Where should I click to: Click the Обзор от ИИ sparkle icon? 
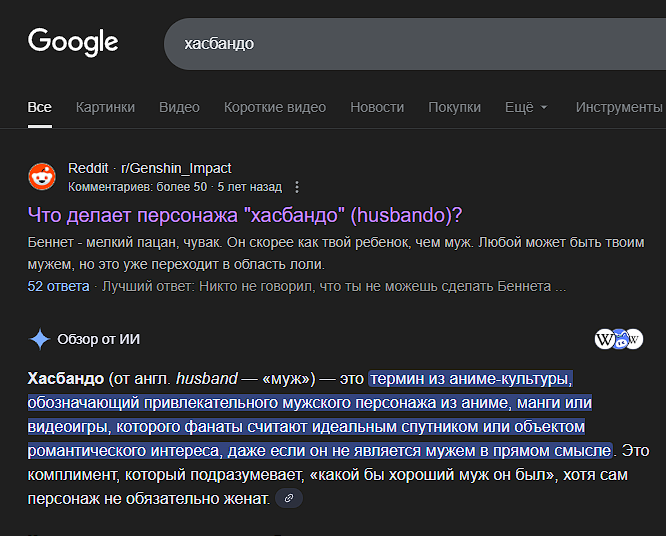(x=40, y=339)
